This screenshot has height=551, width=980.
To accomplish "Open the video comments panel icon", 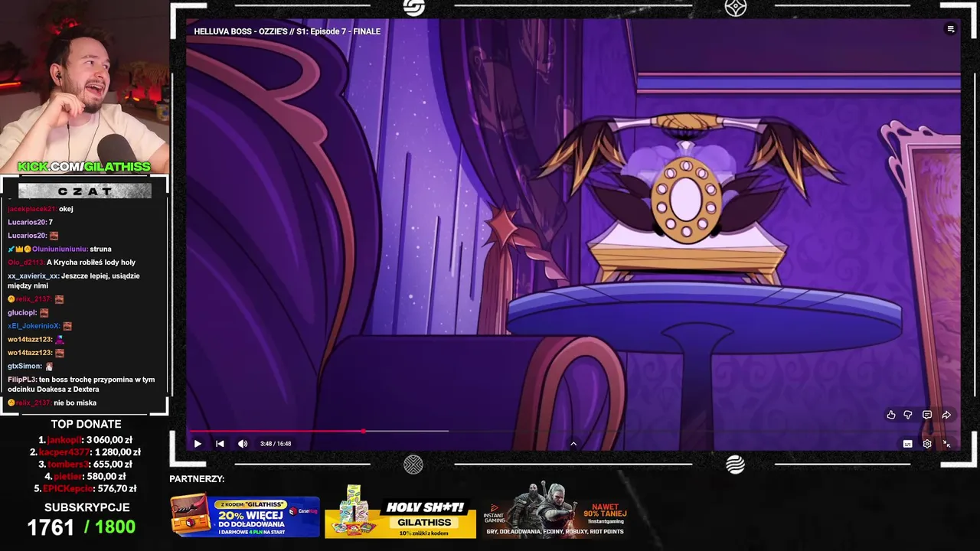I will point(927,415).
